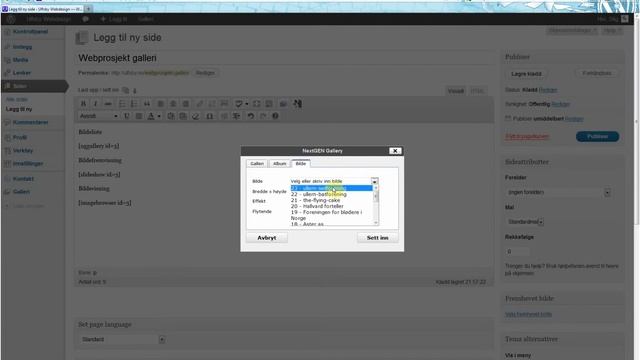Viewport: 640px width, 360px height.
Task: Open Set page language Standard dropdown
Action: point(122,339)
